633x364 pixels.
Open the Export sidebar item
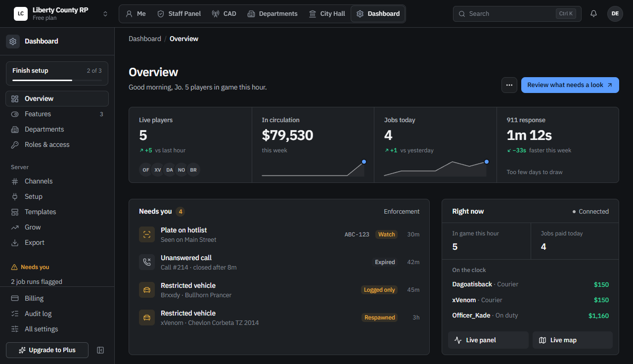coord(57,243)
